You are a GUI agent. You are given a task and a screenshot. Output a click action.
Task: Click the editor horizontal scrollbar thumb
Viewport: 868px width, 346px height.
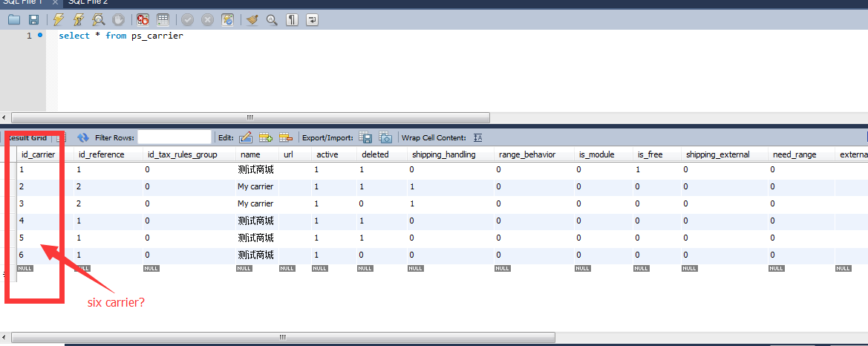coord(250,117)
